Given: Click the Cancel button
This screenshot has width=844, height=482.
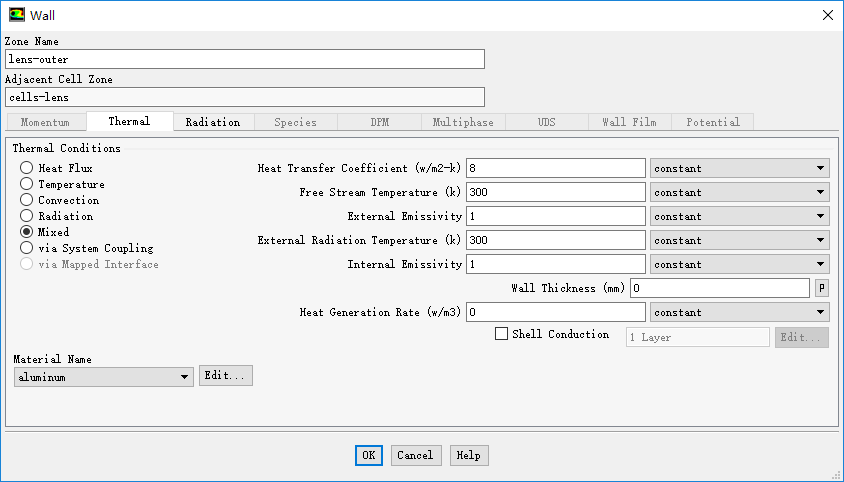Looking at the screenshot, I should pyautogui.click(x=415, y=455).
